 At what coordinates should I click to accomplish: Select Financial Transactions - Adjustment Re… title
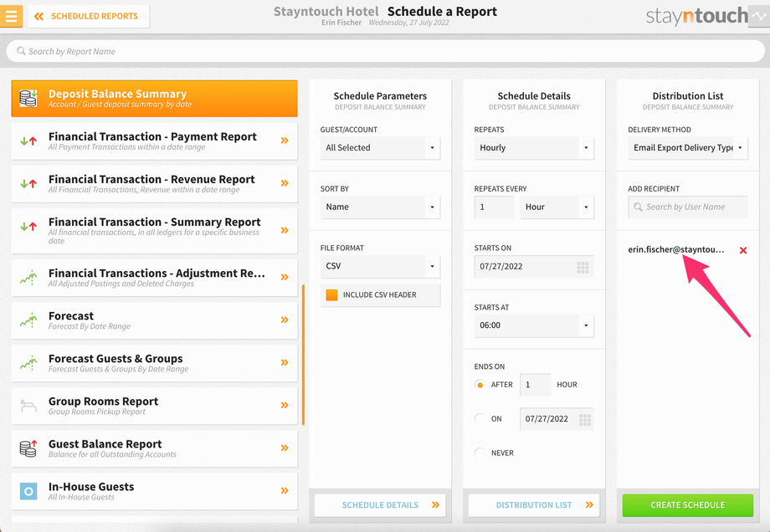coord(157,273)
